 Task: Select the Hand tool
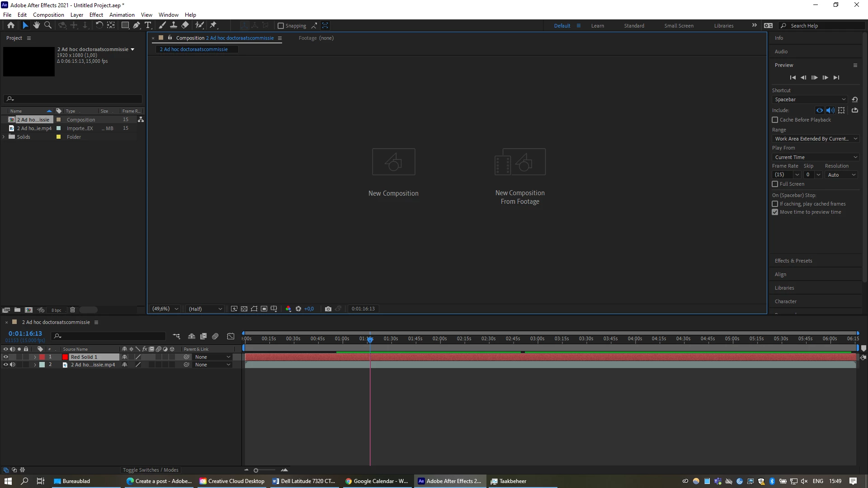coord(36,25)
